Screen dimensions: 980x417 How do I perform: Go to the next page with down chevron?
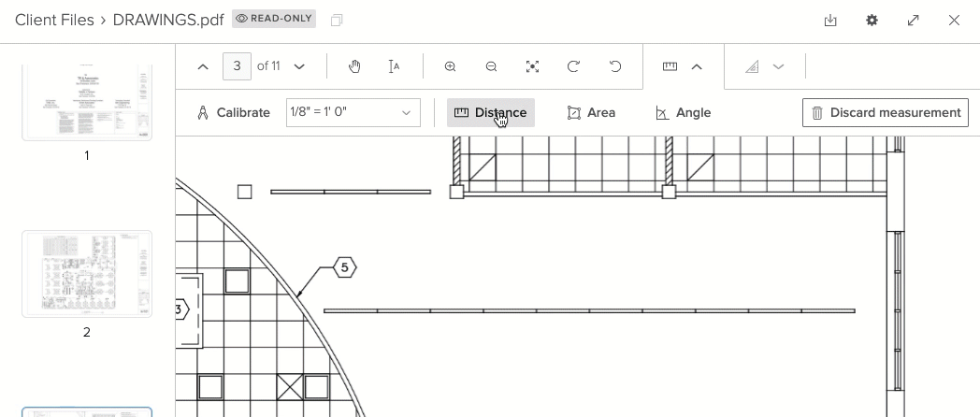tap(299, 66)
